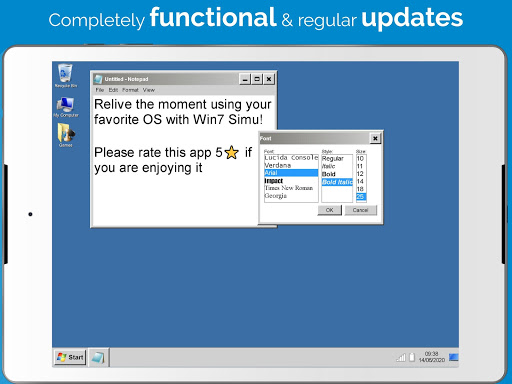Image resolution: width=512 pixels, height=384 pixels.
Task: Click OK in the Font dialog
Action: pos(329,210)
